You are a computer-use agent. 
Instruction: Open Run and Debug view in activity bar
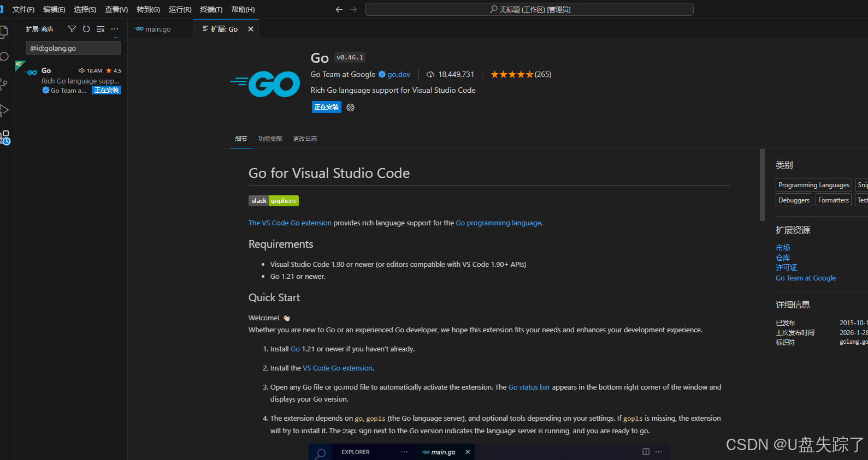[3, 110]
